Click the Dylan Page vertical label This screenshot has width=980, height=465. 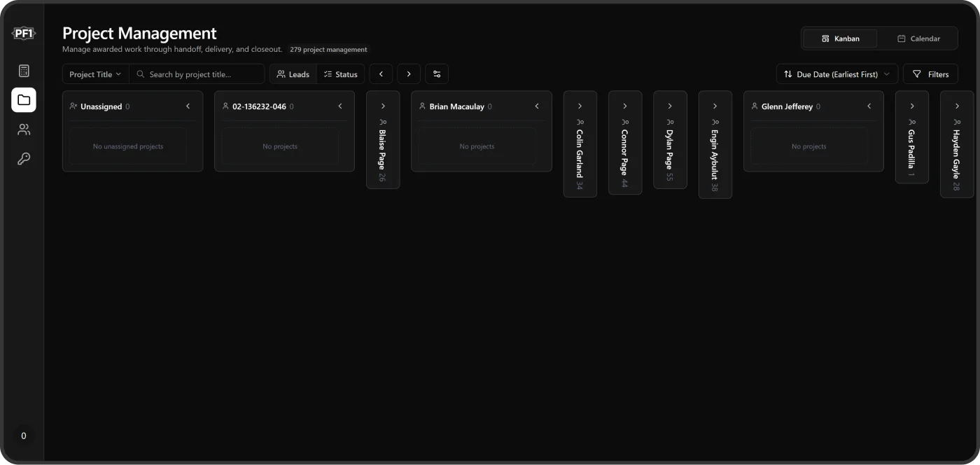click(670, 149)
